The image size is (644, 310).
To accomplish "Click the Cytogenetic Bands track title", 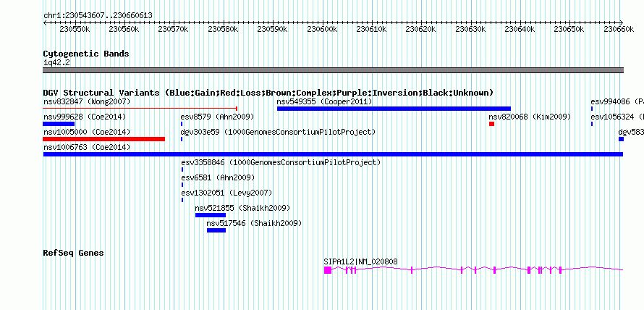I will [86, 54].
